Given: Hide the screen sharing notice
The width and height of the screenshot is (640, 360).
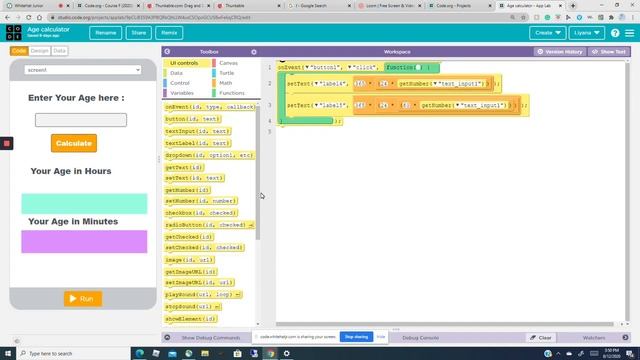Looking at the screenshot, I should 381,337.
